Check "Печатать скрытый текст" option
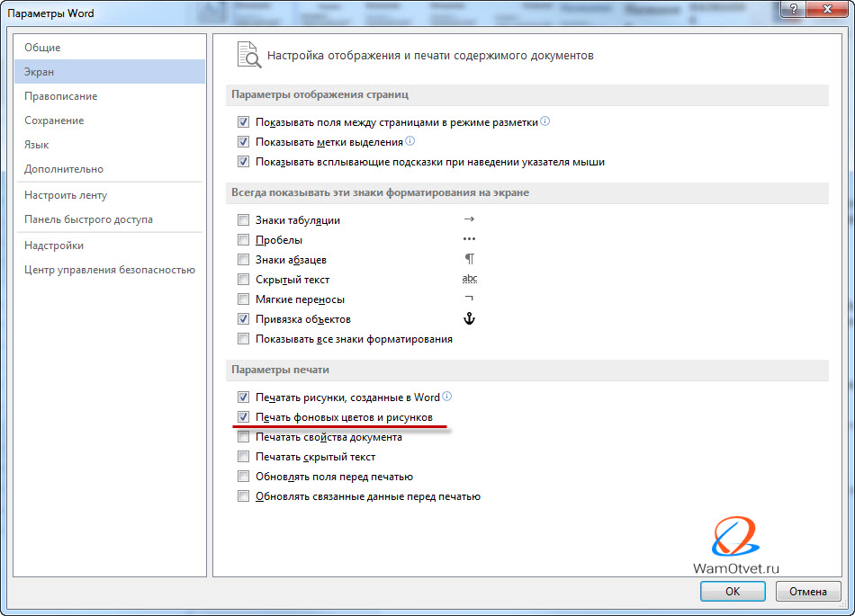Image resolution: width=855 pixels, height=616 pixels. tap(244, 457)
